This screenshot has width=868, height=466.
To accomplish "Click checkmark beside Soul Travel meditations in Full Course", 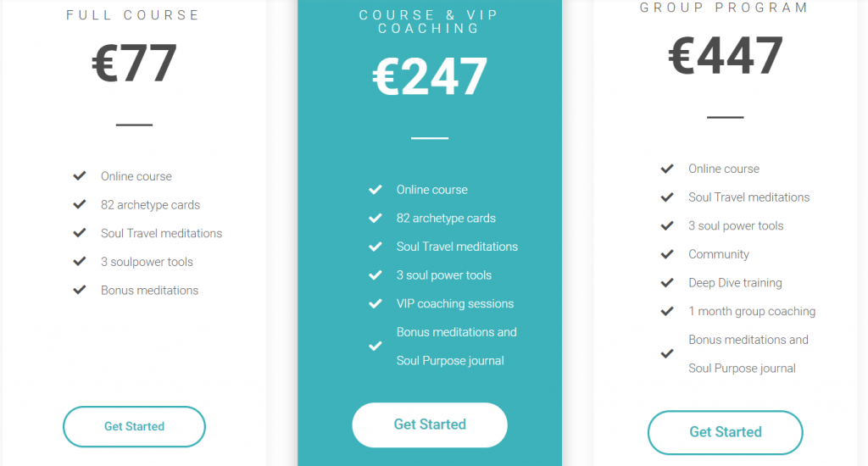I will 80,232.
